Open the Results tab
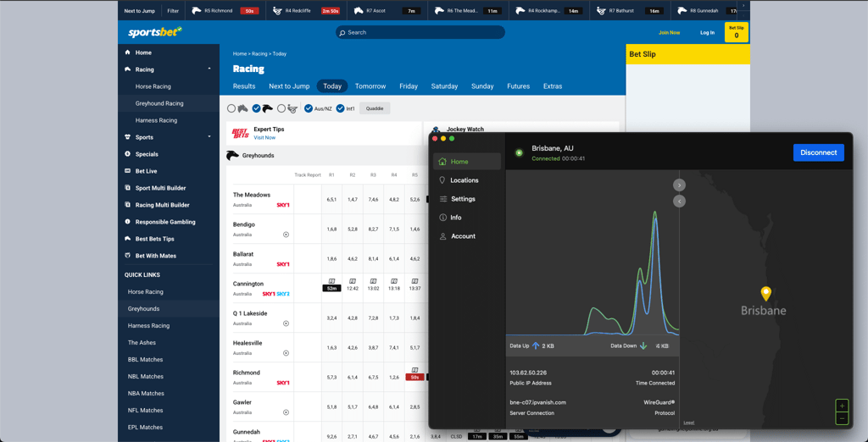This screenshot has width=868, height=442. click(x=244, y=86)
